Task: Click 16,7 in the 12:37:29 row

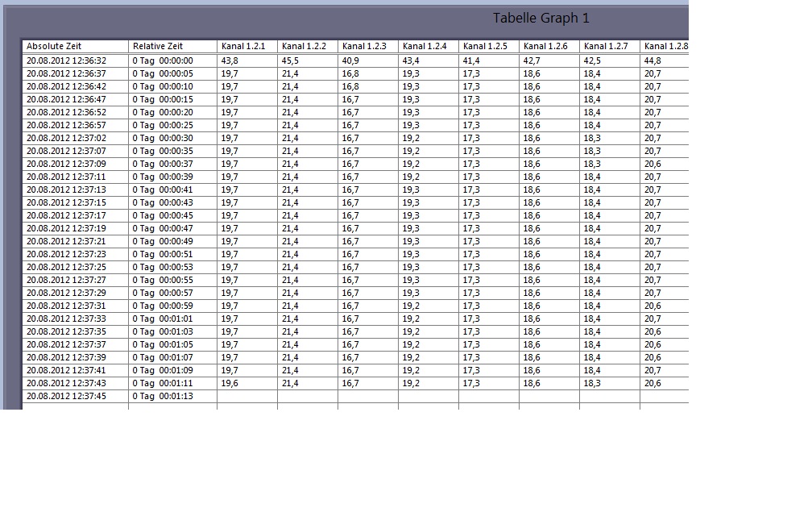Action: point(368,293)
